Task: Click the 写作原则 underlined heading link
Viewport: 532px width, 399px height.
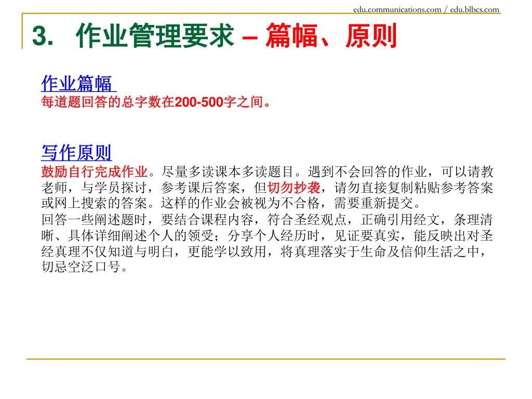Action: 76,153
